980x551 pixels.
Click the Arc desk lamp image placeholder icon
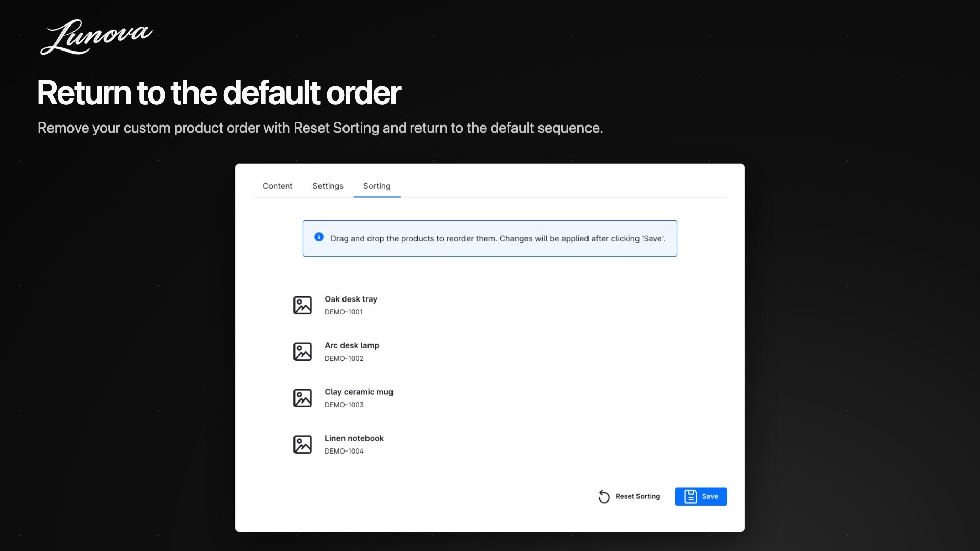(x=302, y=352)
